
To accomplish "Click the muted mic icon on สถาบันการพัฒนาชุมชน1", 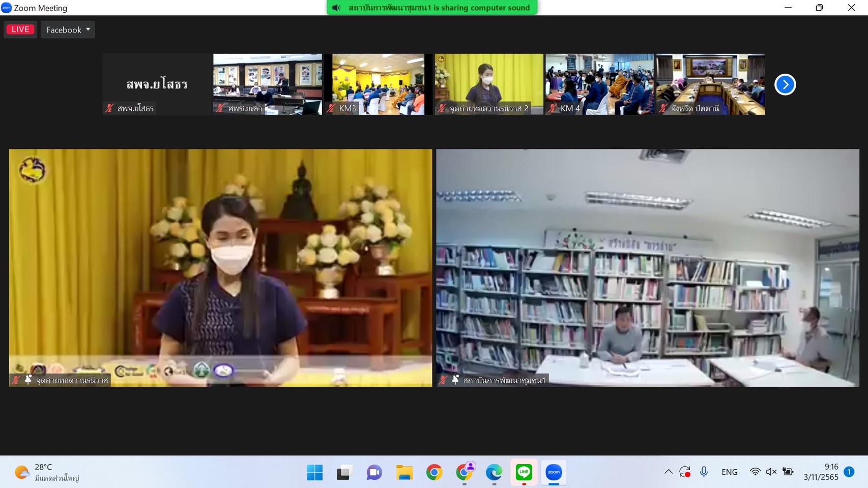I will coord(443,380).
